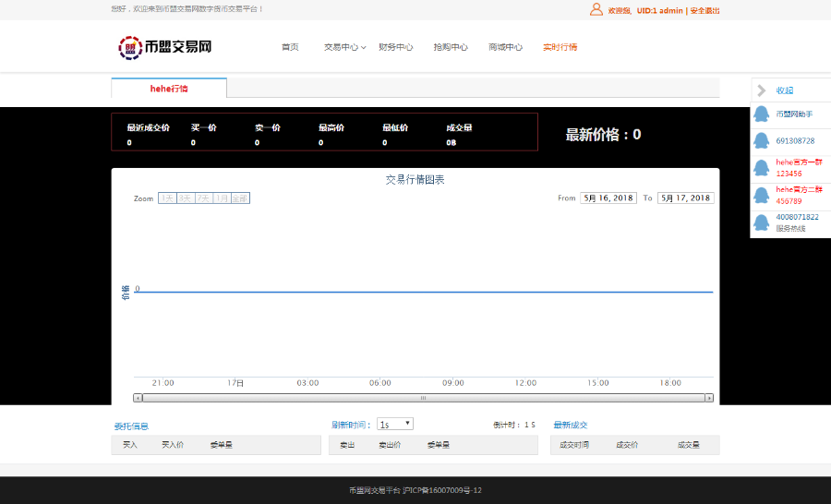Open the 财务中心 menu item
The image size is (831, 504).
tap(395, 47)
